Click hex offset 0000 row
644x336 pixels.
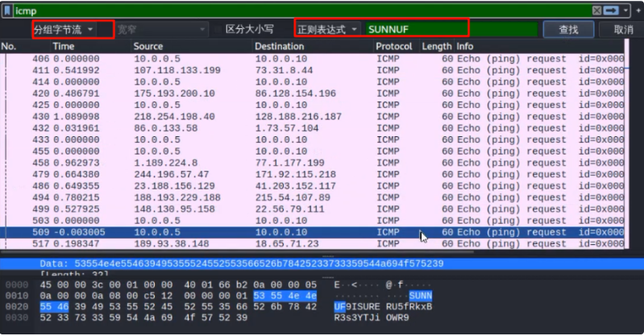pos(17,284)
